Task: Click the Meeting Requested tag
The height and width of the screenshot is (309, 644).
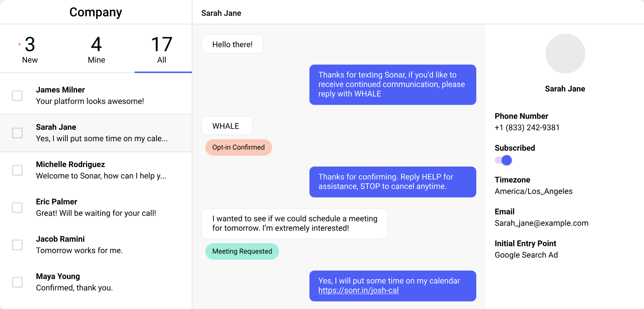Action: 242,251
